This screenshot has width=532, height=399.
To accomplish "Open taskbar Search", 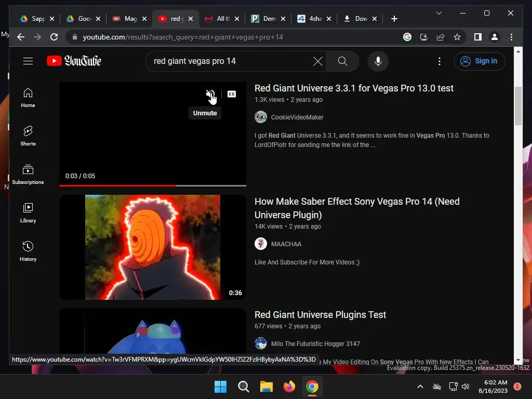I will tap(243, 387).
